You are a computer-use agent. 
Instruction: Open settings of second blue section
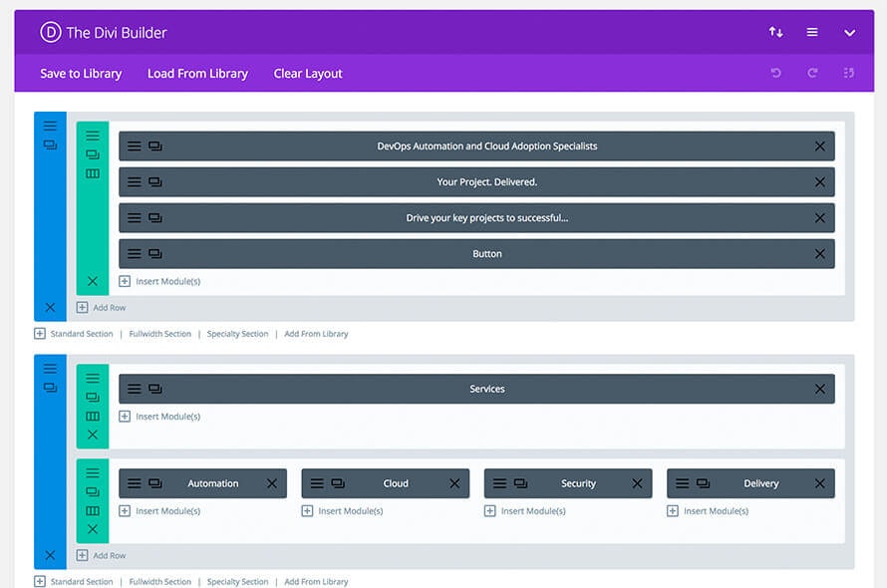point(50,369)
